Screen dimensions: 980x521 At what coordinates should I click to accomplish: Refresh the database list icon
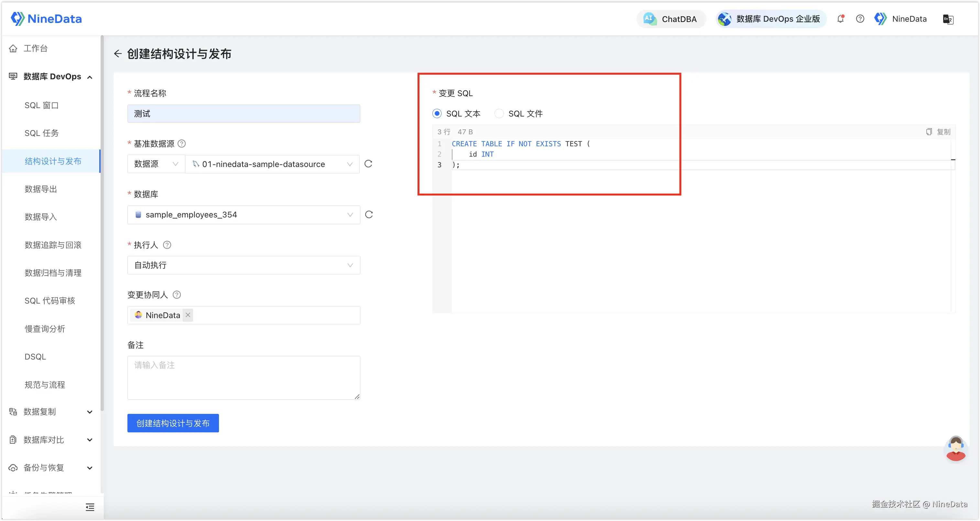(369, 215)
